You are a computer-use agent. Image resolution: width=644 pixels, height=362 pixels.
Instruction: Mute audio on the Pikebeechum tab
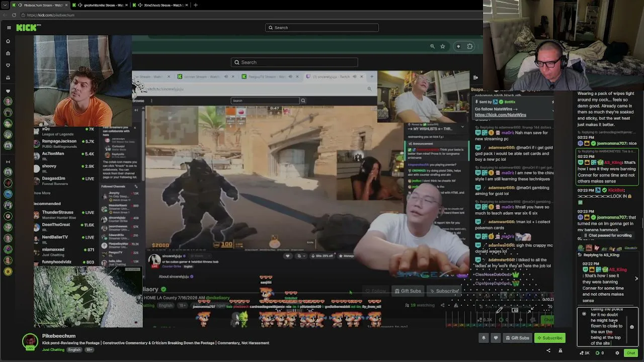19,5
